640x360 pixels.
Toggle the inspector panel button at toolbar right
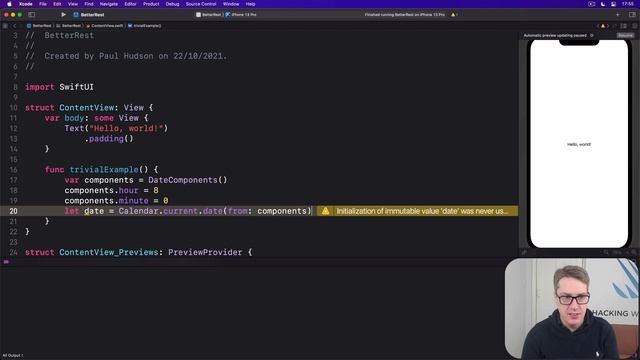point(632,15)
